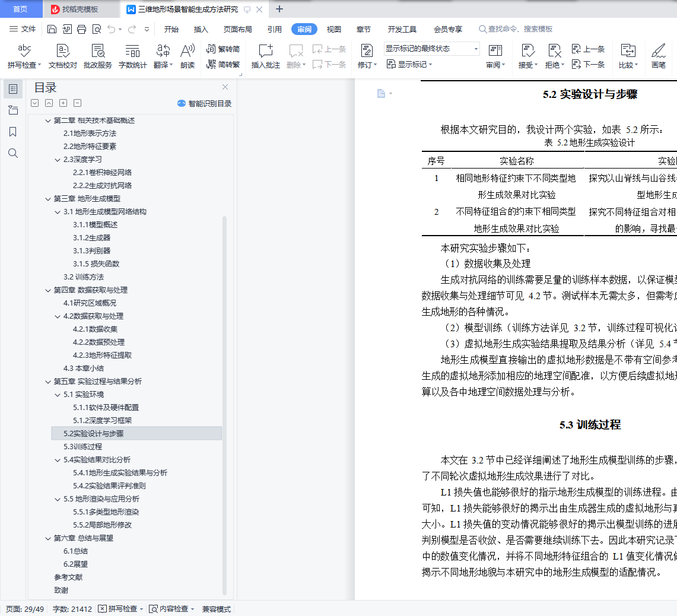Screen dimensions: 677x616
Task: Collapse 4.2数据获取与处理 outline node
Action: pyautogui.click(x=58, y=316)
